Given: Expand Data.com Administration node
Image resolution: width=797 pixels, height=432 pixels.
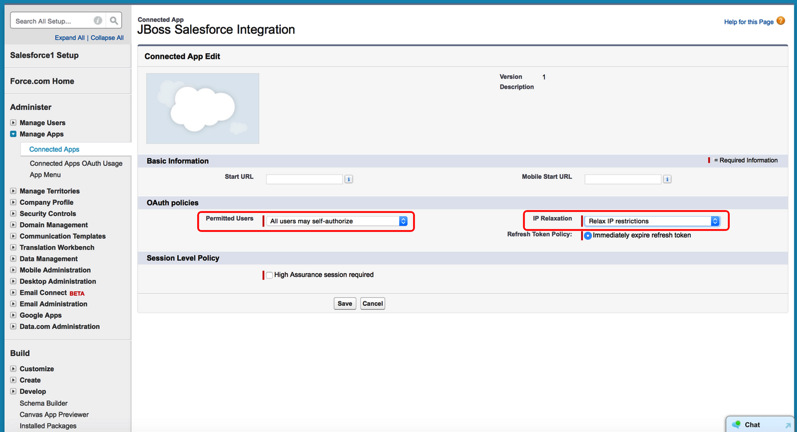Looking at the screenshot, I should point(13,326).
